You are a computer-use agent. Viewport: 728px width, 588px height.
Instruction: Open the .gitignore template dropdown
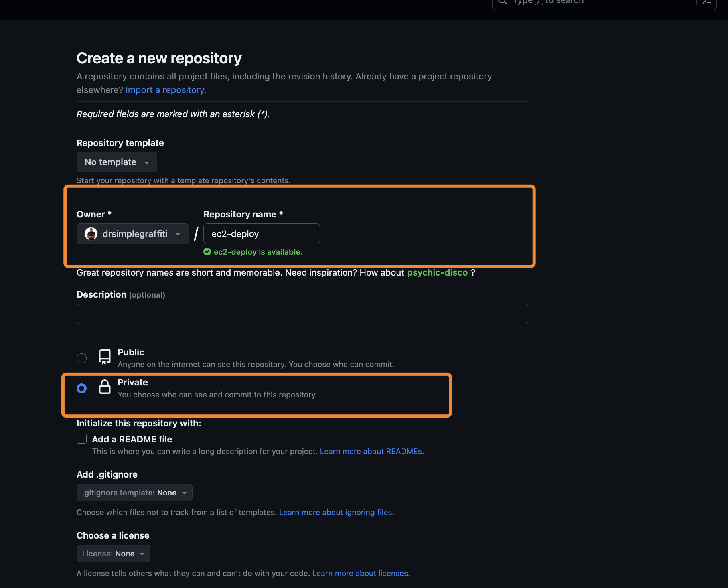[134, 493]
